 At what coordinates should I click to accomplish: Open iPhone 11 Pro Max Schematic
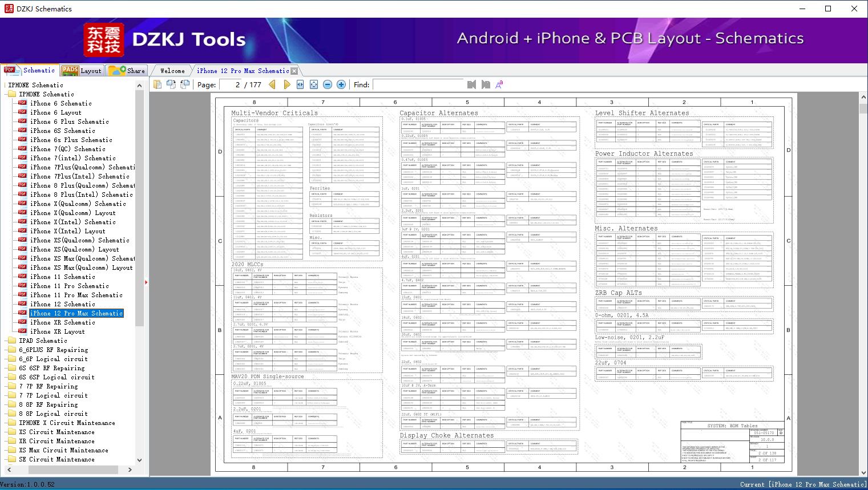pos(76,295)
